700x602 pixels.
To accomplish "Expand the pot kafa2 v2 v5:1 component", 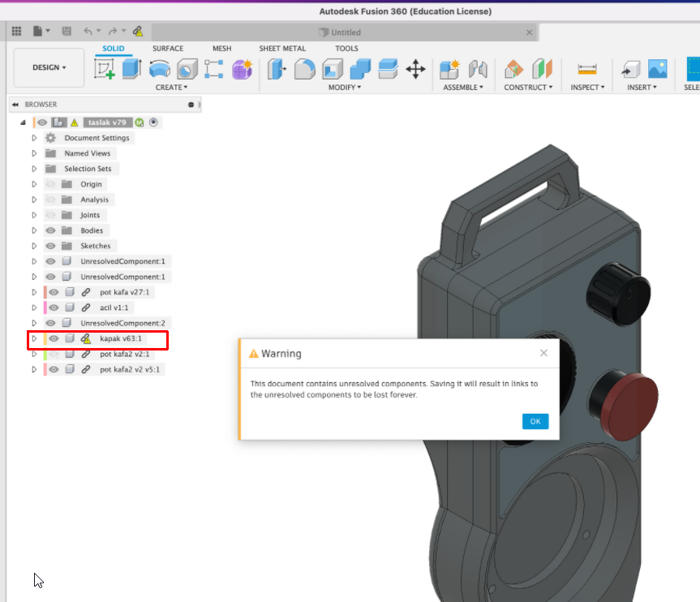I will tap(34, 369).
